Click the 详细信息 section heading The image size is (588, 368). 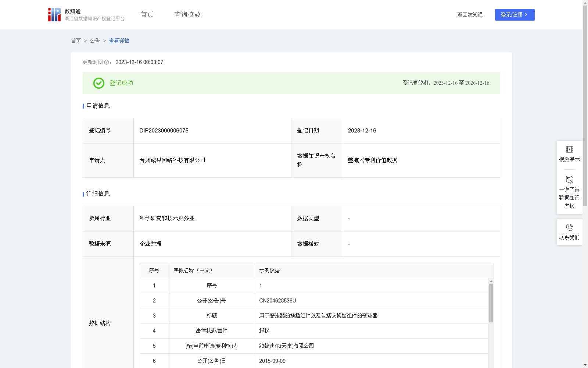click(x=98, y=194)
